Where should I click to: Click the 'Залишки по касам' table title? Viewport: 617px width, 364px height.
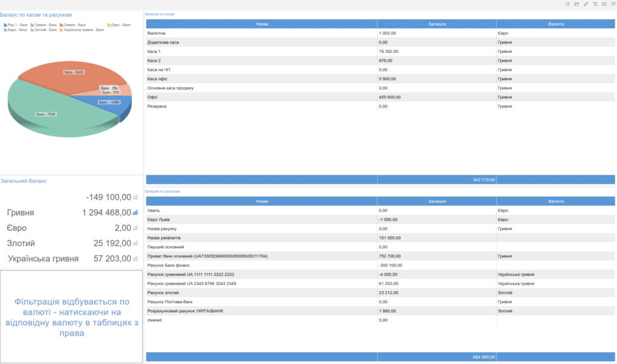[159, 14]
